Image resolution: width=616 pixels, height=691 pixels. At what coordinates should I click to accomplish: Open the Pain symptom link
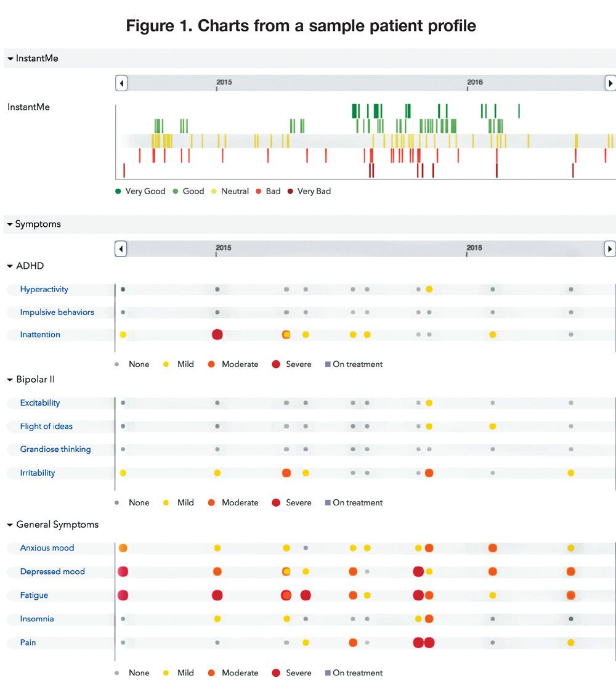(x=28, y=642)
